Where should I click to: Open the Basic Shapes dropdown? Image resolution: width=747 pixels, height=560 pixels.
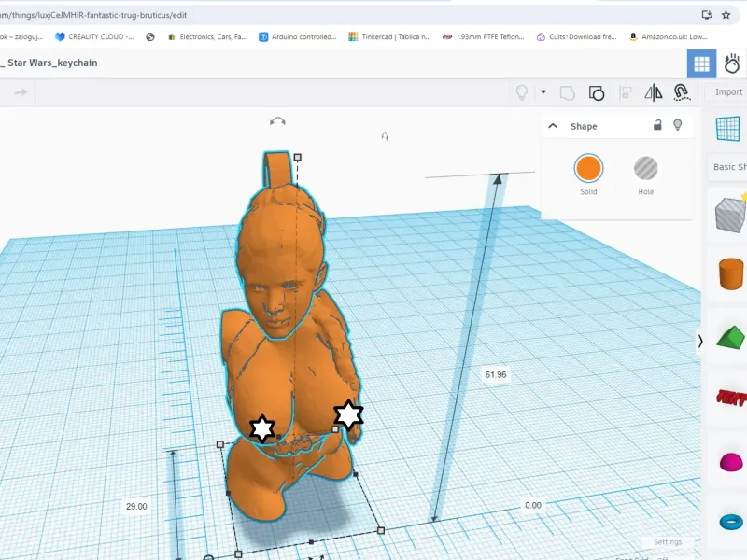pos(729,167)
